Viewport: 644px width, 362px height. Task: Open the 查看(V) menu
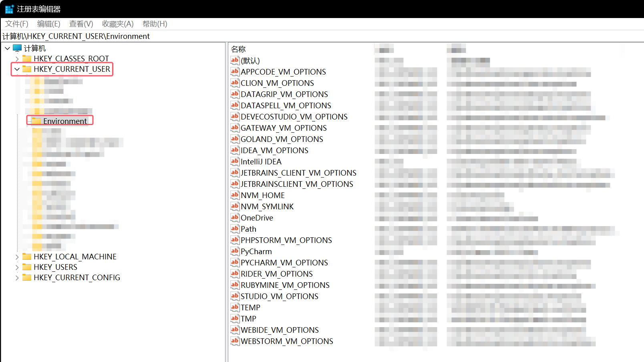[x=81, y=24]
